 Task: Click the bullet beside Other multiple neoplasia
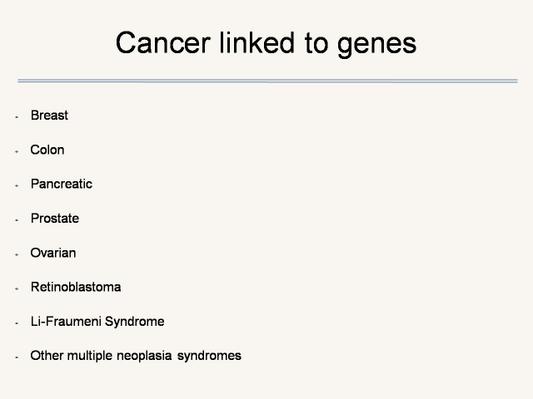17,358
